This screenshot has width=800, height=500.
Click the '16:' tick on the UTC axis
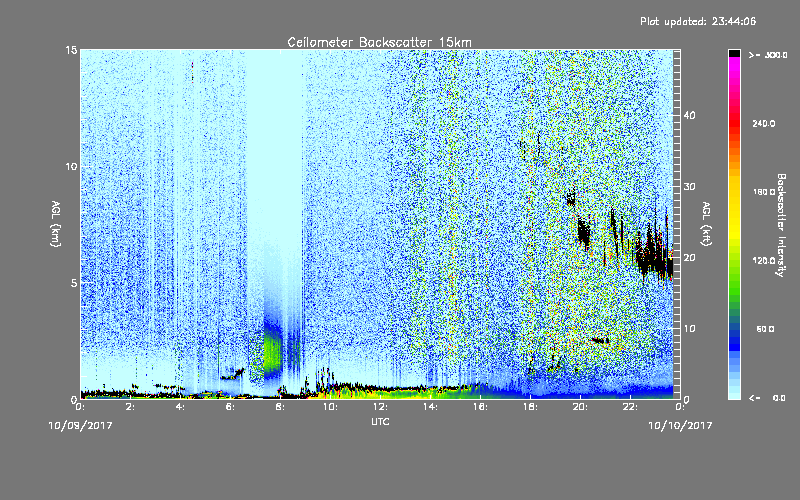(480, 407)
